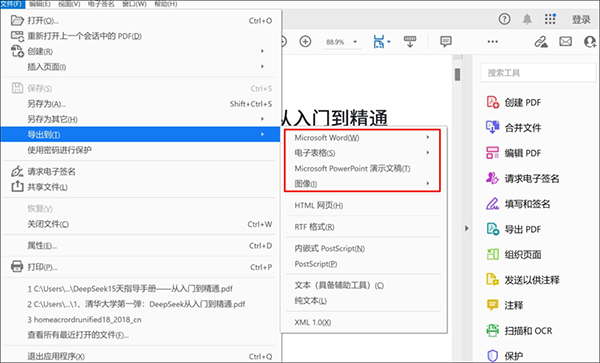The height and width of the screenshot is (363, 600).
Task: Select Export To (导出到) menu item
Action: 140,134
